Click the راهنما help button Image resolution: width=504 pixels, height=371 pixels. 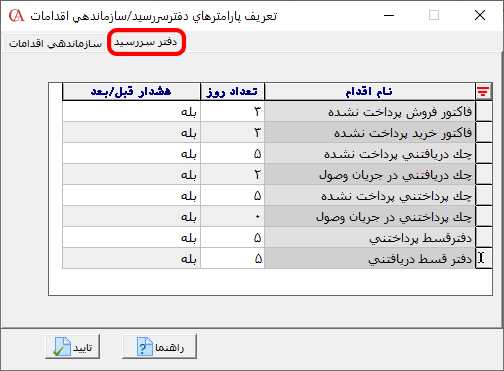160,347
